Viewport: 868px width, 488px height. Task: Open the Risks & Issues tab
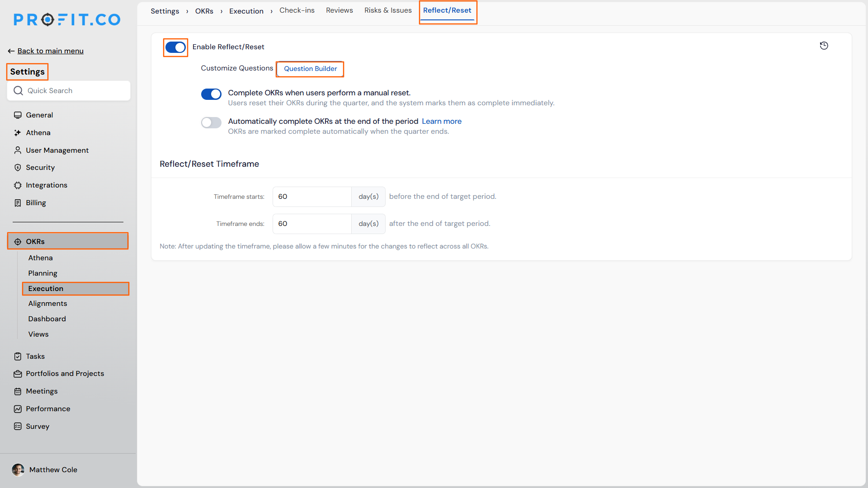click(x=388, y=10)
